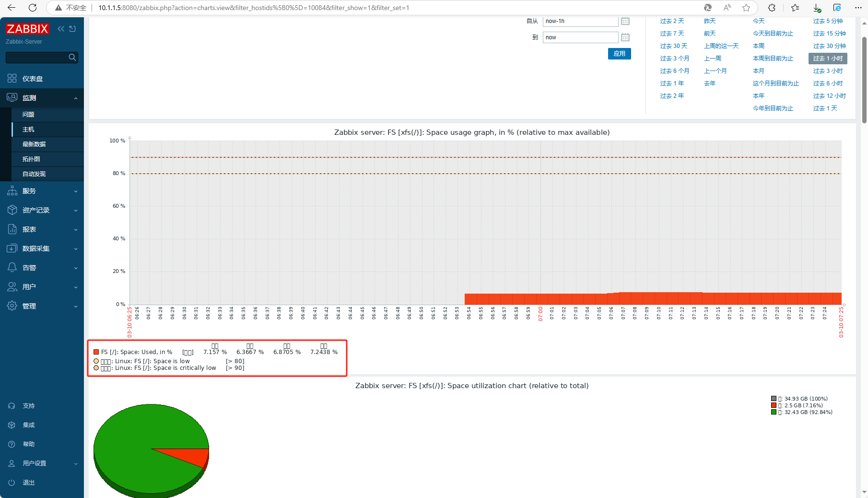This screenshot has width=868, height=498.
Task: Click the Edge swirl icon in address bar
Action: (x=707, y=8)
